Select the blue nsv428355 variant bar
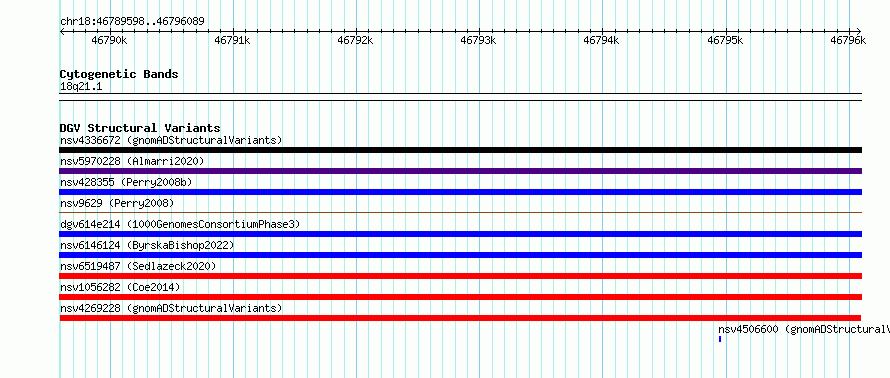 460,192
